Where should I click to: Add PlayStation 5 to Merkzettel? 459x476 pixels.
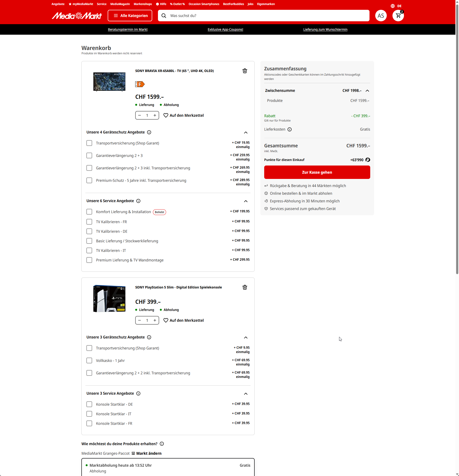pyautogui.click(x=184, y=320)
